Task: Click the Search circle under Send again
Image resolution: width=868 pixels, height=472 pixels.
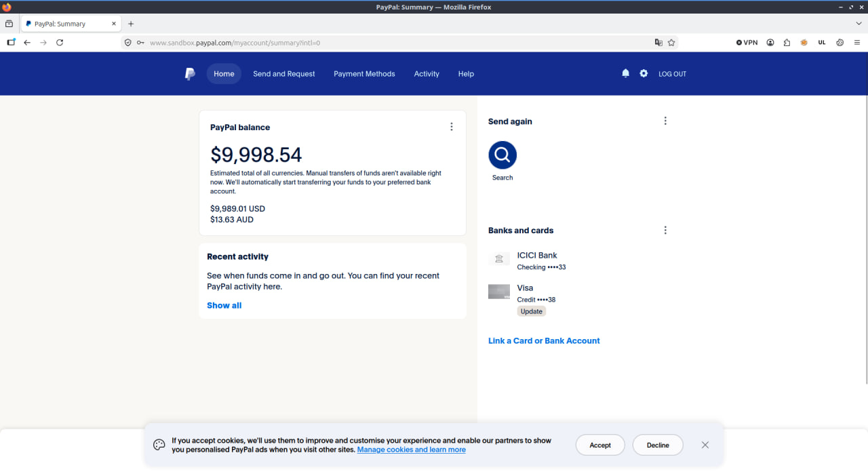Action: [x=502, y=155]
